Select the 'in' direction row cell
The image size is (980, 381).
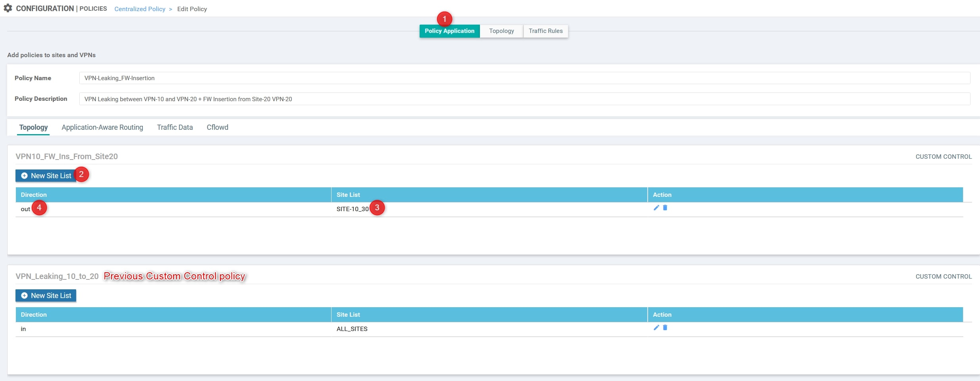tap(23, 329)
